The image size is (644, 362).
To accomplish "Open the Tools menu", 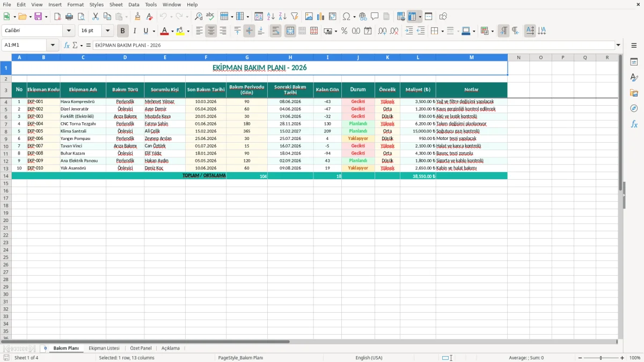I will coord(151,4).
